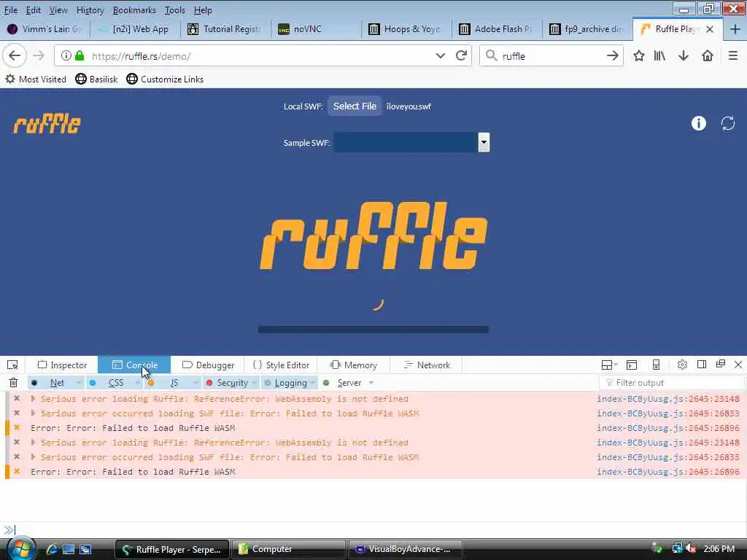747x560 pixels.
Task: Activate the element picker in devtools
Action: click(12, 365)
